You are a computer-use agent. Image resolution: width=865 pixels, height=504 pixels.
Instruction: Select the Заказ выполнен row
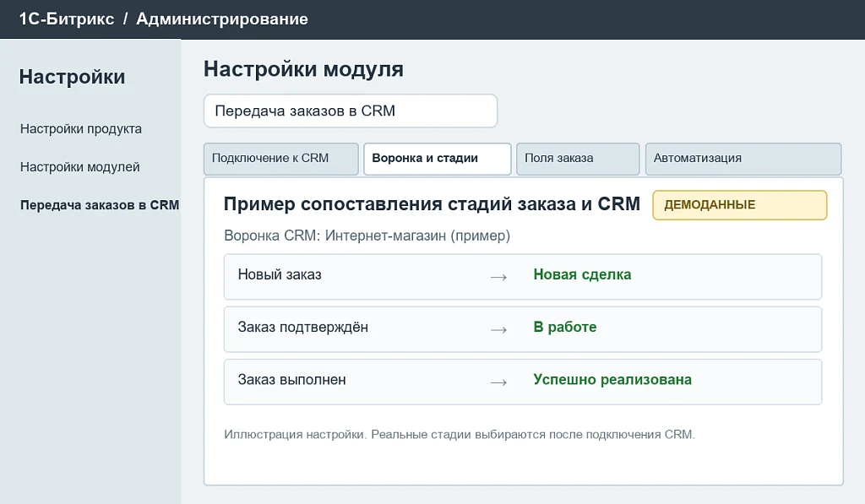(522, 382)
